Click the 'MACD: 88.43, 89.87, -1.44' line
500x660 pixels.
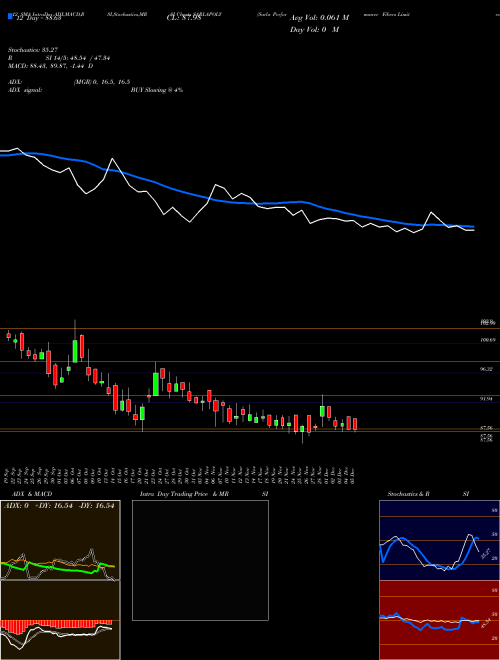48,66
